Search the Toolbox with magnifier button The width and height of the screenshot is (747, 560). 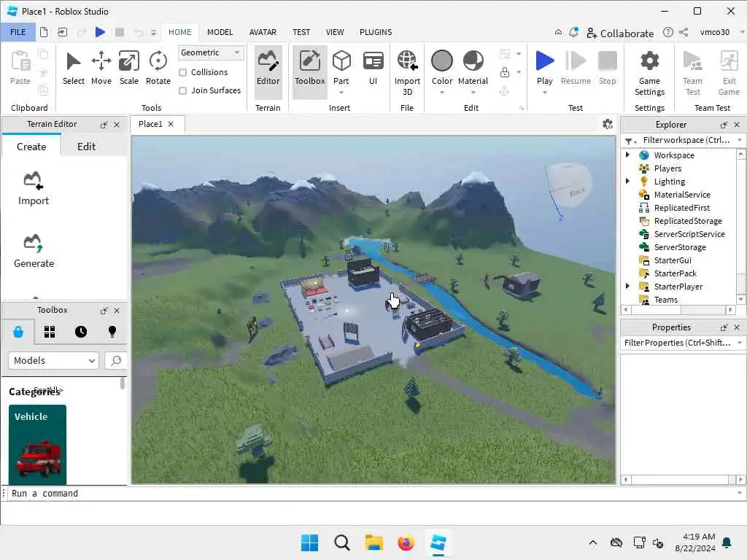[116, 360]
